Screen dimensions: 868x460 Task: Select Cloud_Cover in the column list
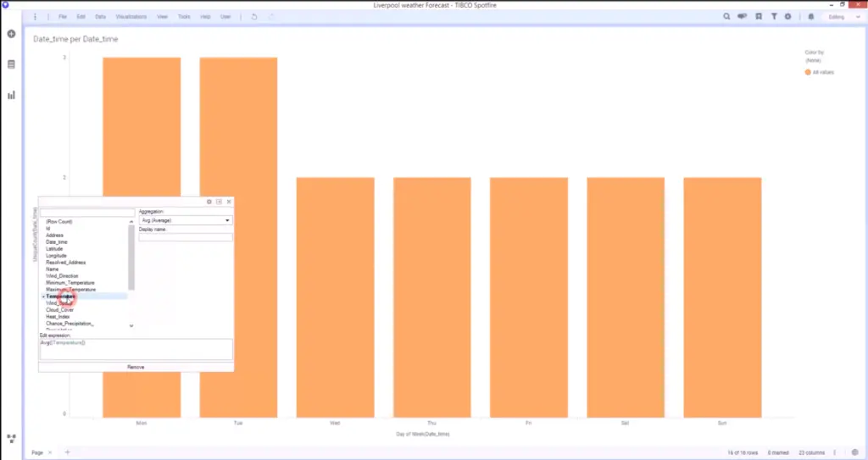click(x=58, y=310)
